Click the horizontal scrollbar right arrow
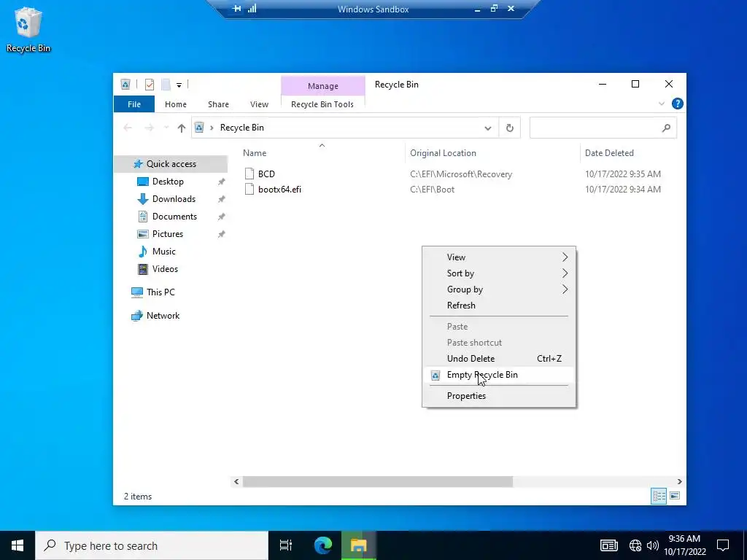Image resolution: width=747 pixels, height=560 pixels. (x=679, y=481)
